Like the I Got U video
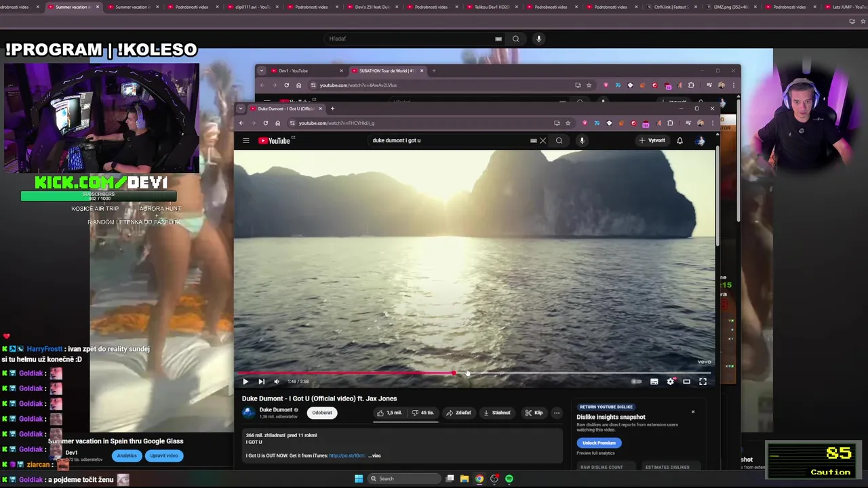868x488 pixels. [389, 413]
